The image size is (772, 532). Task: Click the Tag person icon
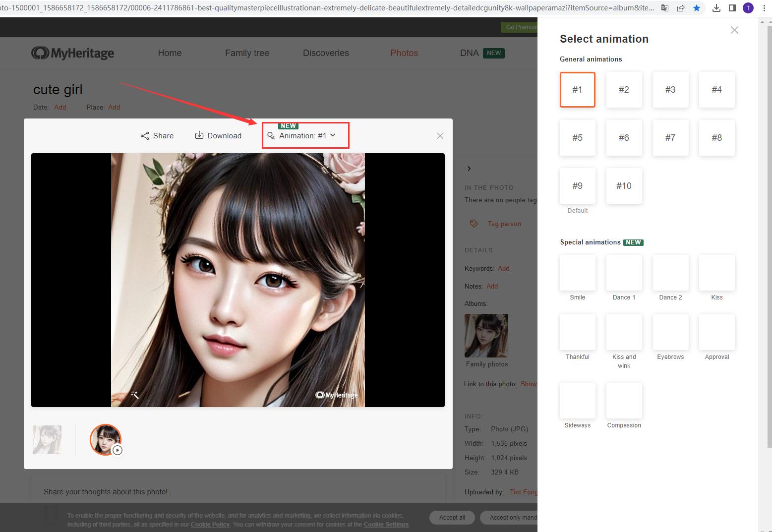pos(474,224)
